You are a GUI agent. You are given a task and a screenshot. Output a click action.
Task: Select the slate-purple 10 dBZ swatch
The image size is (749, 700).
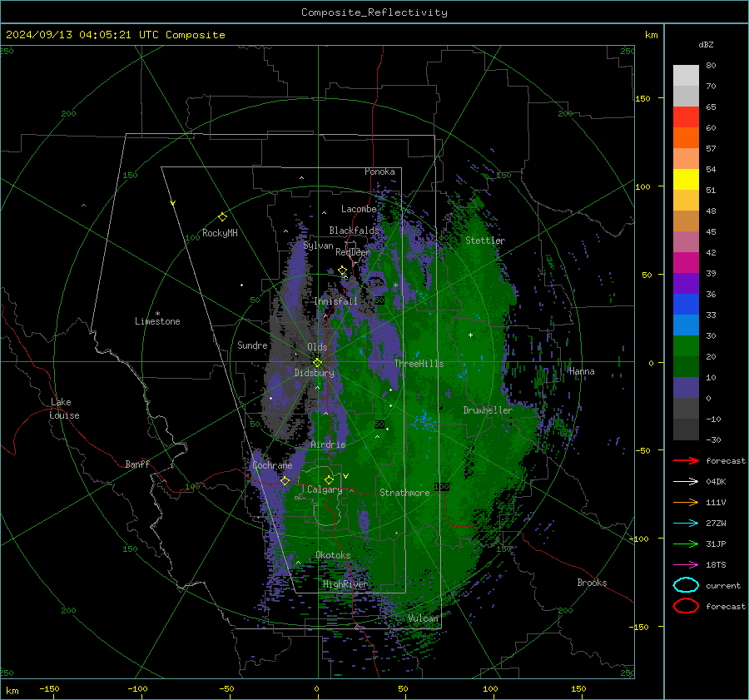(686, 388)
